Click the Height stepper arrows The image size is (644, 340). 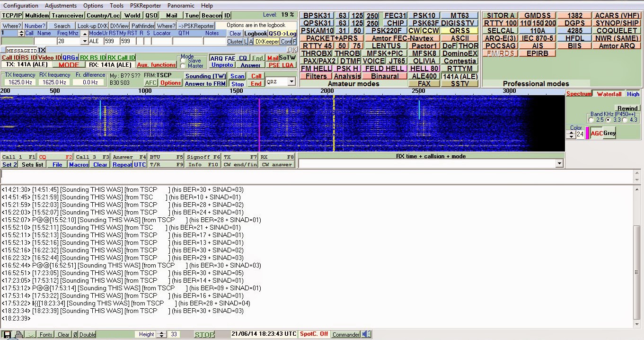pyautogui.click(x=161, y=334)
